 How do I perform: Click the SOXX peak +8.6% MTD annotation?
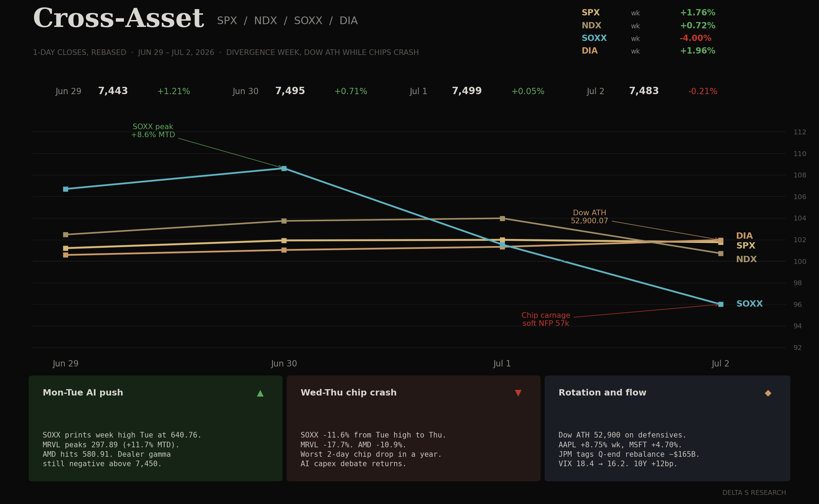[x=153, y=131]
